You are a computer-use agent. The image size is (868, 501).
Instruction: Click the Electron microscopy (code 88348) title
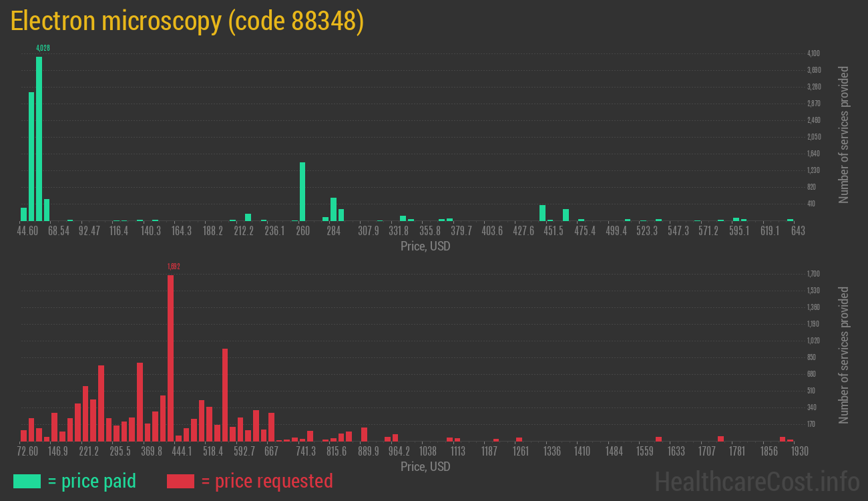click(188, 21)
